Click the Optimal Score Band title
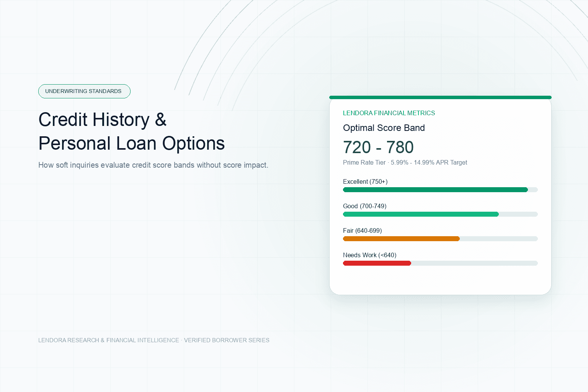This screenshot has width=588, height=392. pyautogui.click(x=384, y=128)
